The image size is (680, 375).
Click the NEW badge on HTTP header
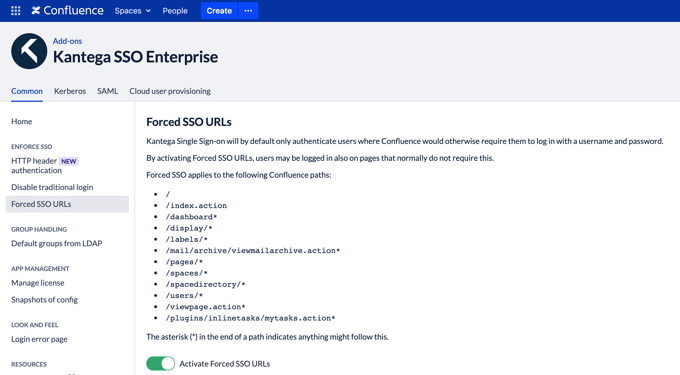click(69, 161)
